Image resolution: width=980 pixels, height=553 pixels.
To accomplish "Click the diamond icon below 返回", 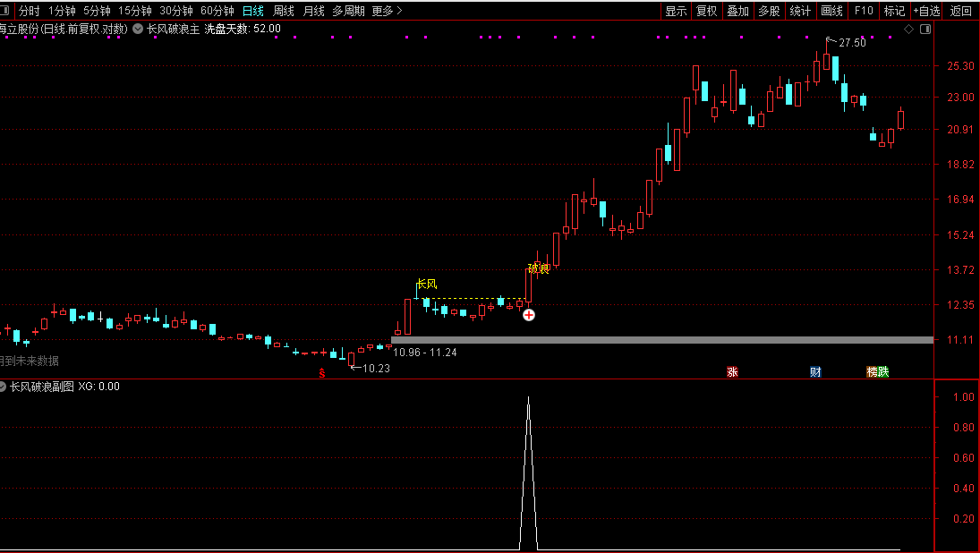I will tap(908, 29).
